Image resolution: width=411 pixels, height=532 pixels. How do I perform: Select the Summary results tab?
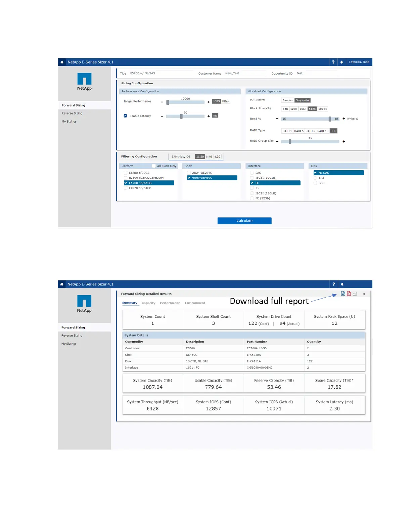[130, 303]
